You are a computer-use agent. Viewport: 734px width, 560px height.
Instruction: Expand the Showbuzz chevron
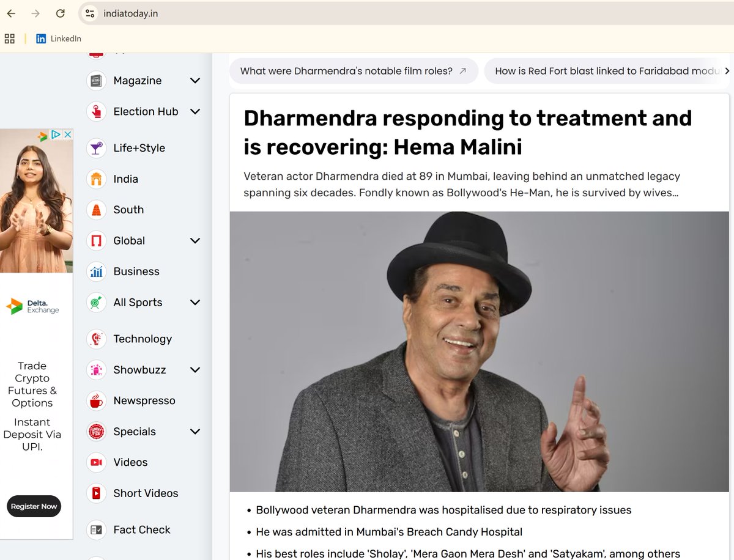pyautogui.click(x=195, y=370)
